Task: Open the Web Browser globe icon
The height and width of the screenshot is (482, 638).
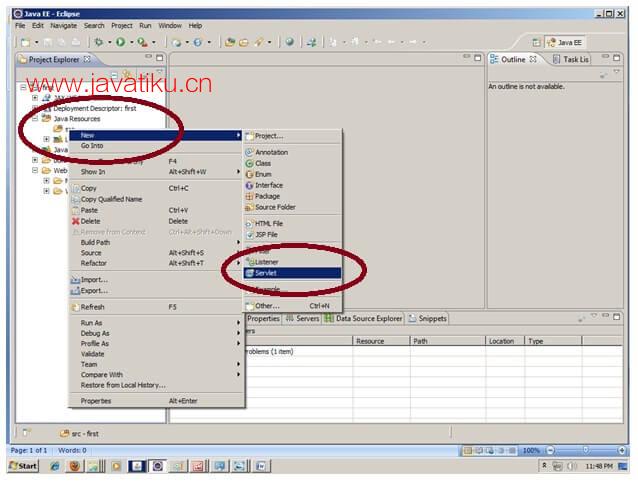Action: coord(290,41)
